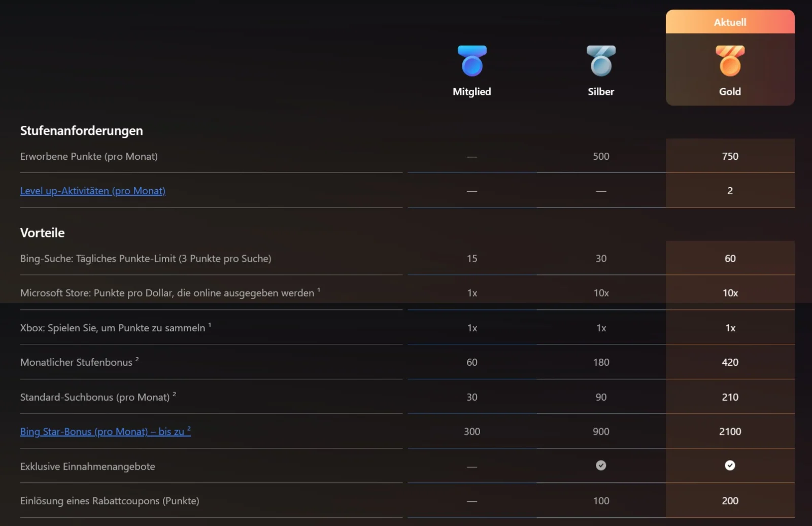Viewport: 812px width, 526px height.
Task: Click the Gold Rabattcoupon value 200
Action: (x=730, y=501)
